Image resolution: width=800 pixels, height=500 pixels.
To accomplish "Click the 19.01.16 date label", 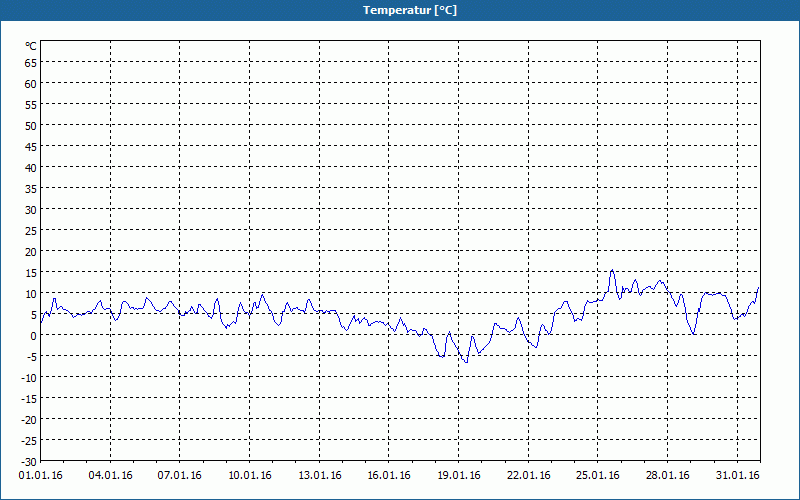I will [459, 475].
